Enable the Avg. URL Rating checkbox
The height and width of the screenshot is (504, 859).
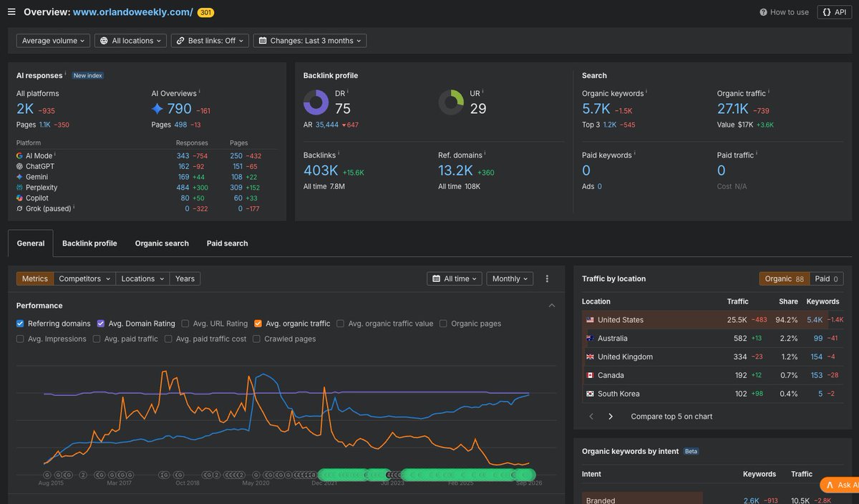click(x=185, y=324)
